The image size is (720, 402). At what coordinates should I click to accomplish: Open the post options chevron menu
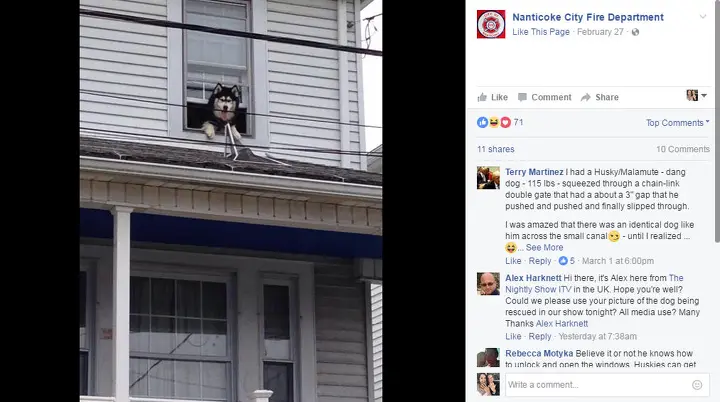(x=703, y=17)
